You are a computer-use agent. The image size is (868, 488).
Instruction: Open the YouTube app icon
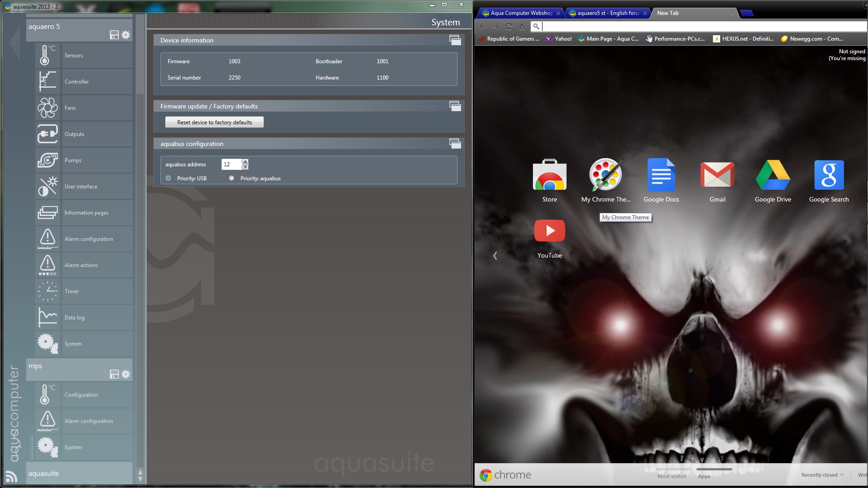tap(549, 231)
